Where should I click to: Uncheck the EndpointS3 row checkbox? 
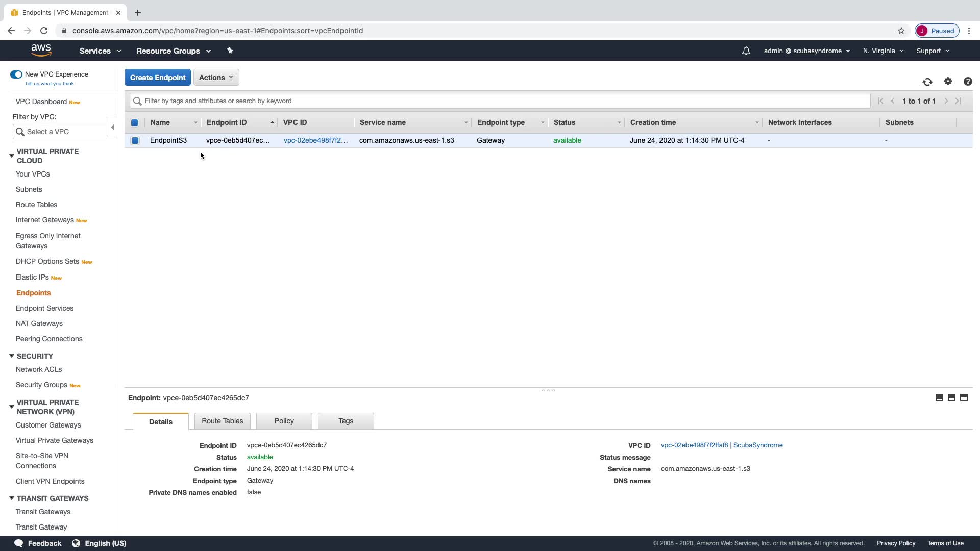click(135, 140)
